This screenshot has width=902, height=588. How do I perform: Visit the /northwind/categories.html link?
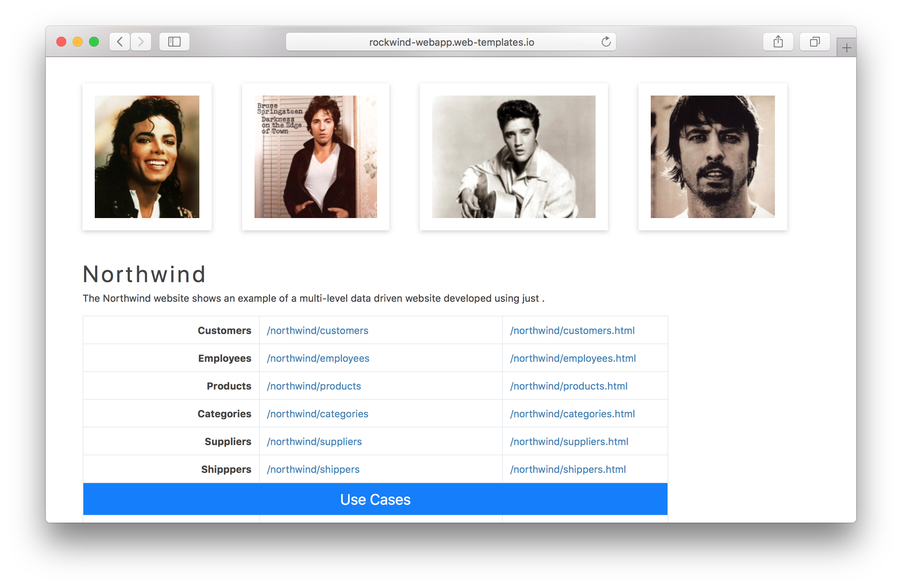[x=572, y=414]
